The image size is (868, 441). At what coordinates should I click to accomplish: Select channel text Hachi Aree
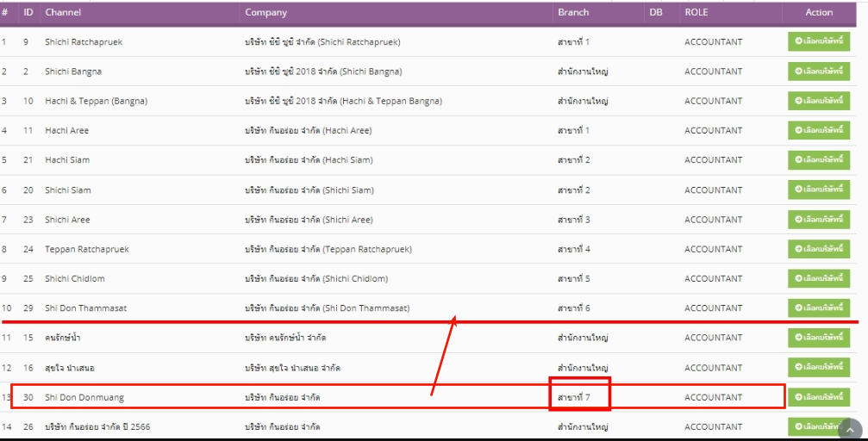click(66, 131)
